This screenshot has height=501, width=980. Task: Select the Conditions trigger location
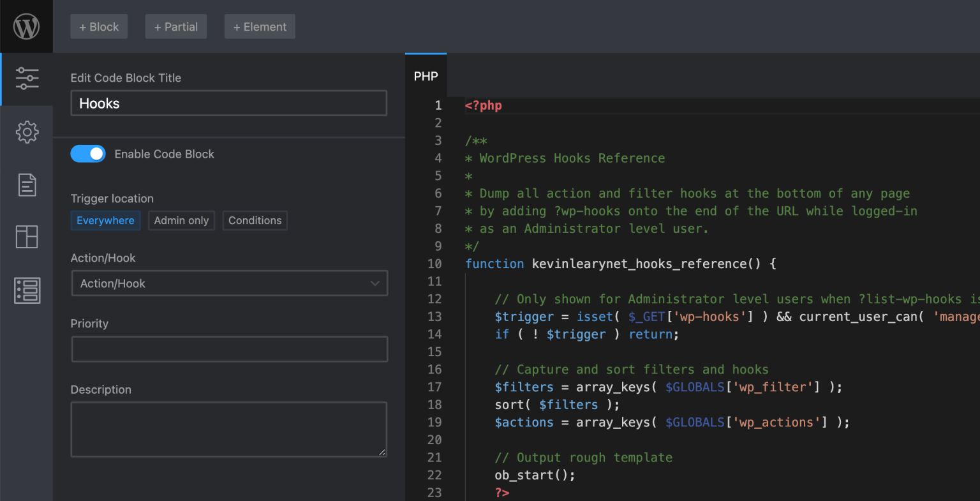coord(255,220)
